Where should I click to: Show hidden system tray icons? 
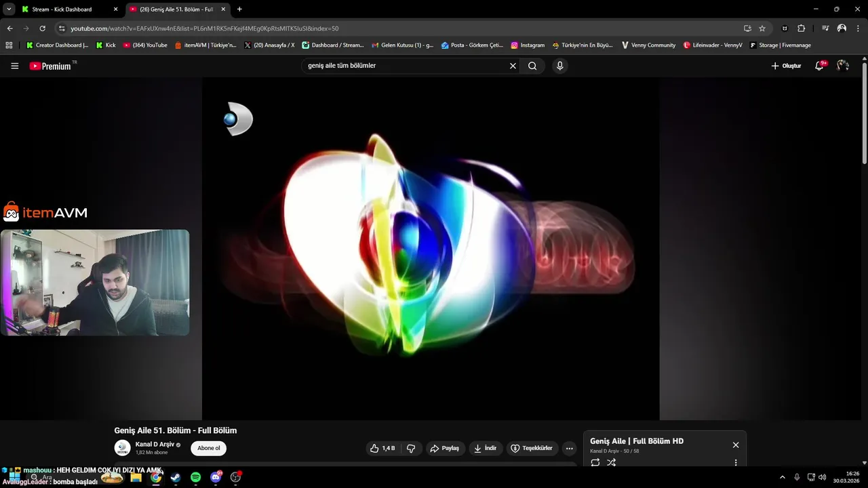pyautogui.click(x=782, y=477)
